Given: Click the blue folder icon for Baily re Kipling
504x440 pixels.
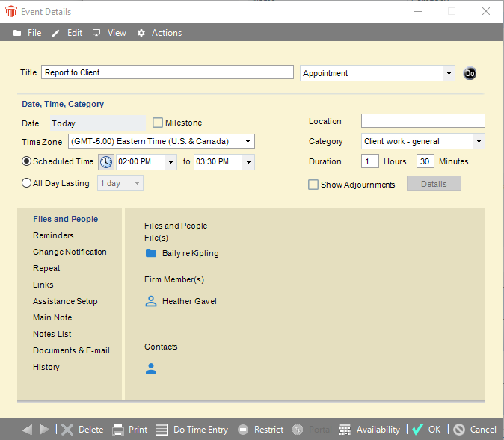Looking at the screenshot, I should point(151,253).
